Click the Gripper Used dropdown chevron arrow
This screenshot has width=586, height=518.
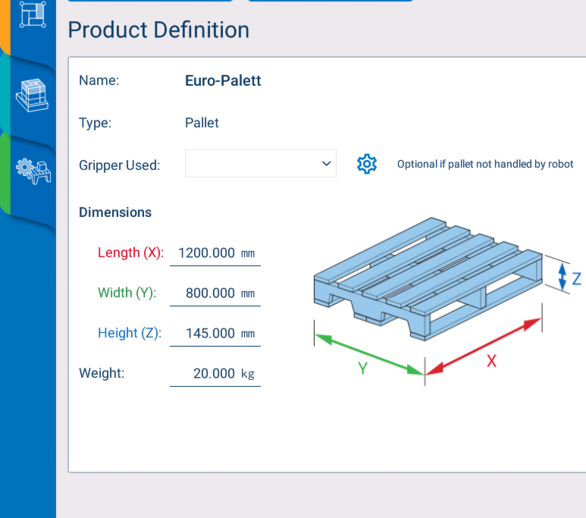(x=326, y=164)
